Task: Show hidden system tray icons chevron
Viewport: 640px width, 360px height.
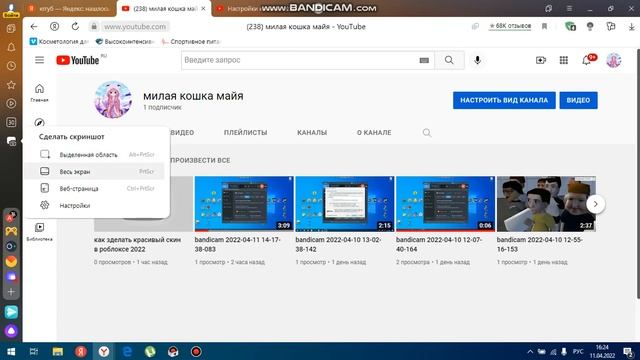Action: pyautogui.click(x=530, y=352)
